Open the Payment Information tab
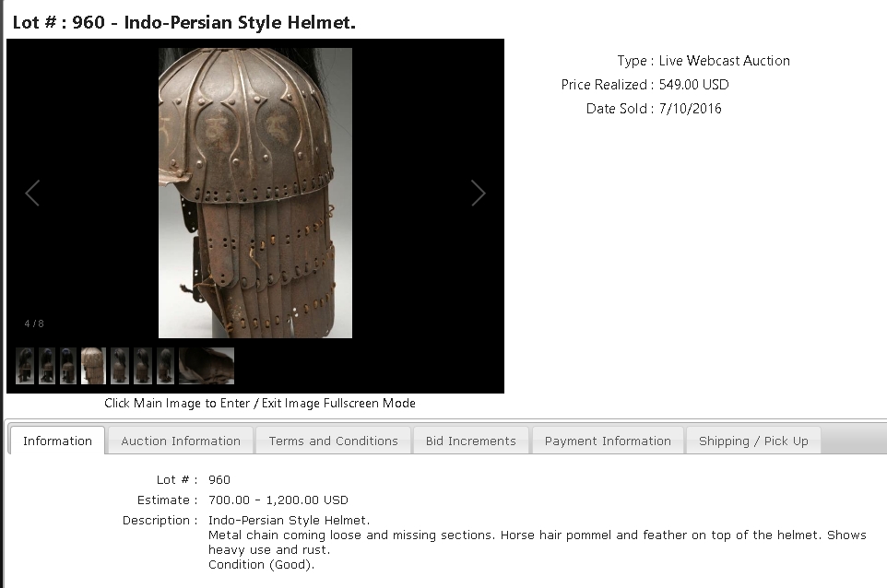Viewport: 887px width, 588px height. 608,441
